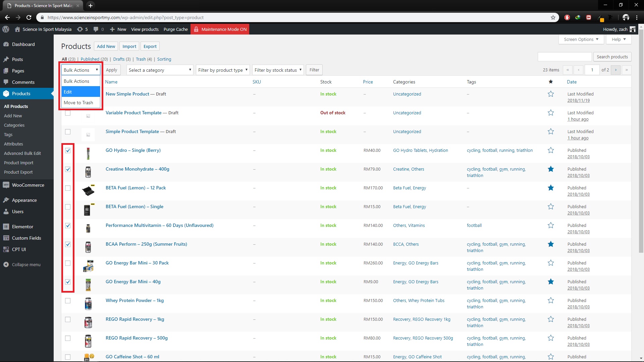Image resolution: width=644 pixels, height=362 pixels.
Task: Open Maintenance Mode ON admin bar item
Action: (x=220, y=29)
